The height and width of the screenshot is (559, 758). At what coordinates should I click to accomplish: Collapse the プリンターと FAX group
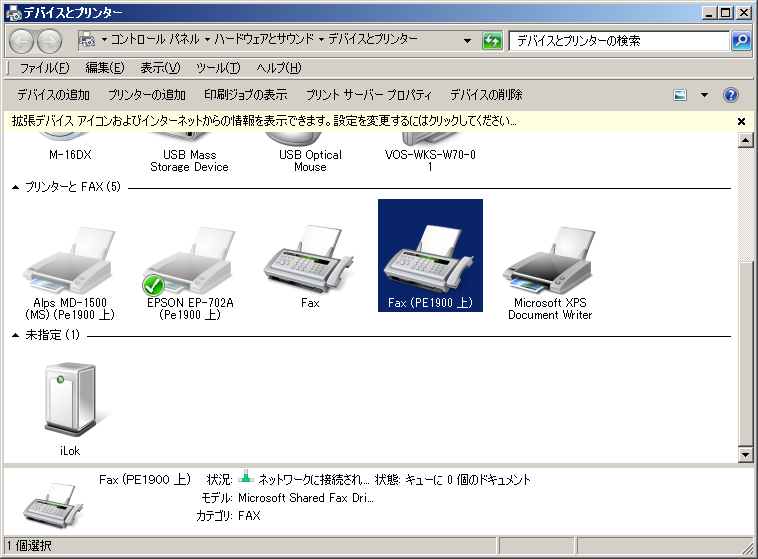point(16,187)
